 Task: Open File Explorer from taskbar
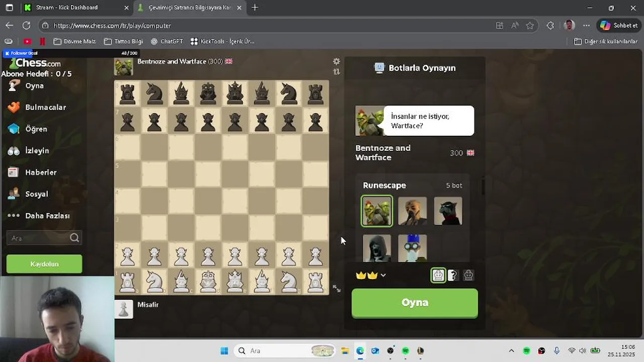coord(345,351)
